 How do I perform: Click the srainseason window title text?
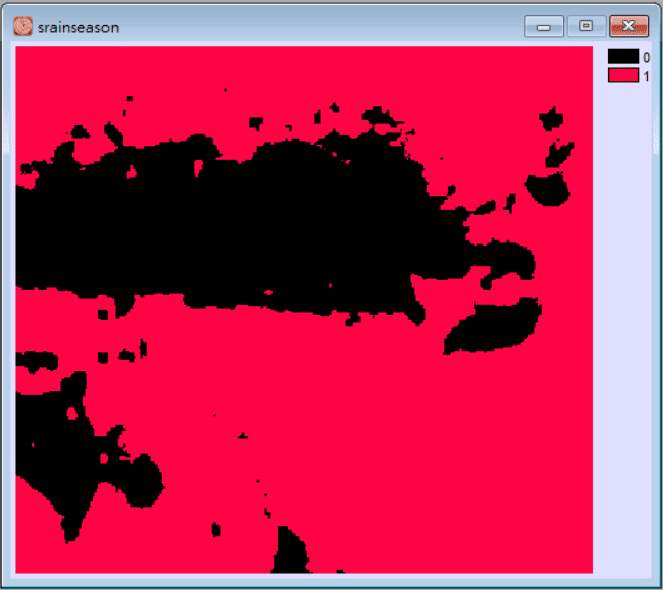point(78,27)
